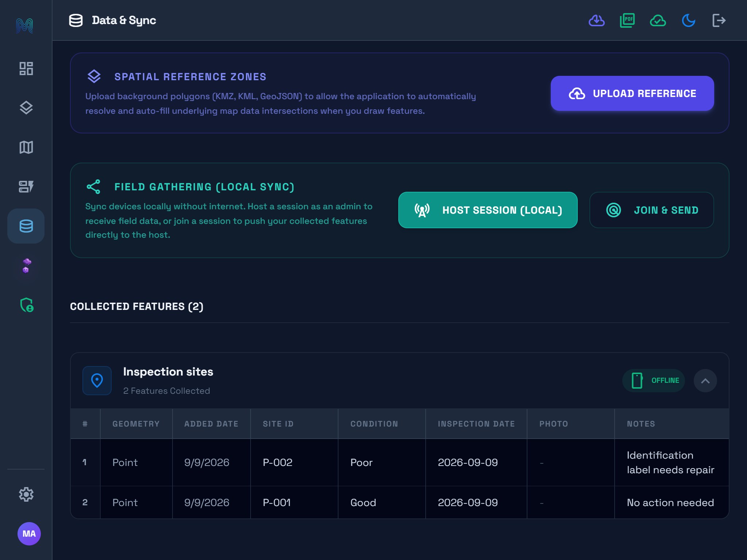Open the form builder lightning sidebar icon

click(26, 186)
